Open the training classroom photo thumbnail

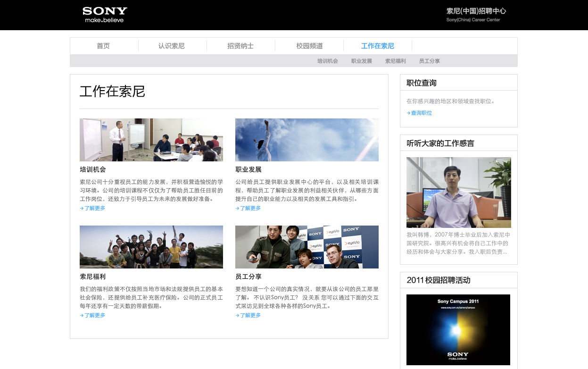point(151,140)
